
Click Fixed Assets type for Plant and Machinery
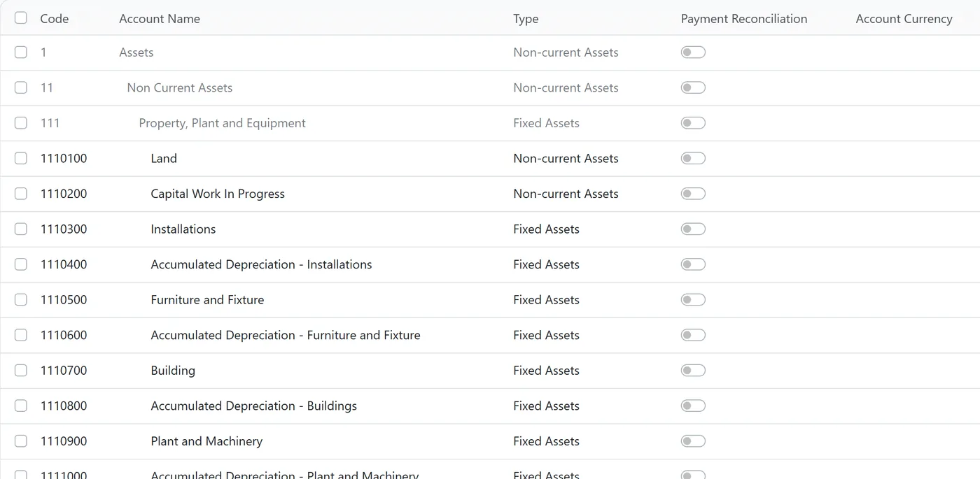tap(546, 441)
